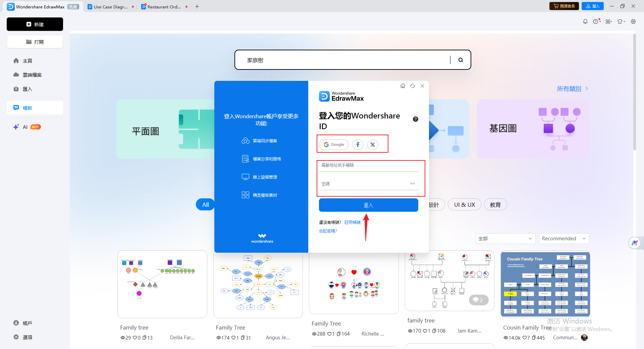Switch to Wondershare EdrawMax home tab
644x349 pixels.
tap(43, 7)
